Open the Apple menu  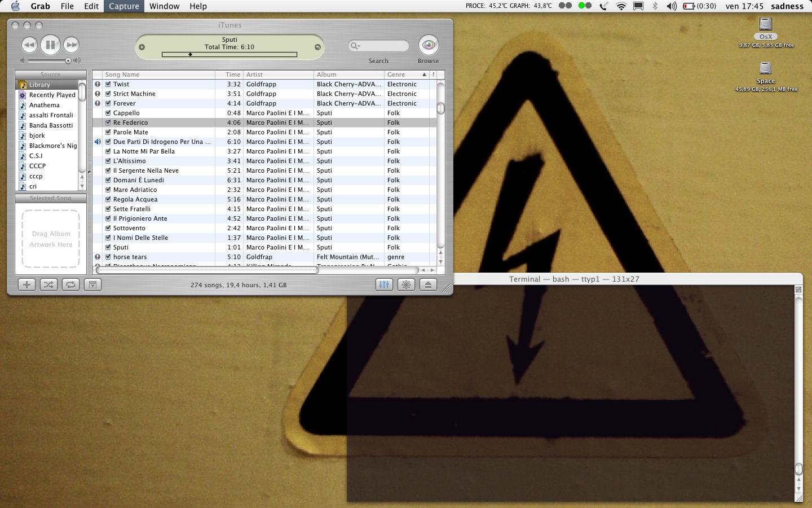point(15,6)
